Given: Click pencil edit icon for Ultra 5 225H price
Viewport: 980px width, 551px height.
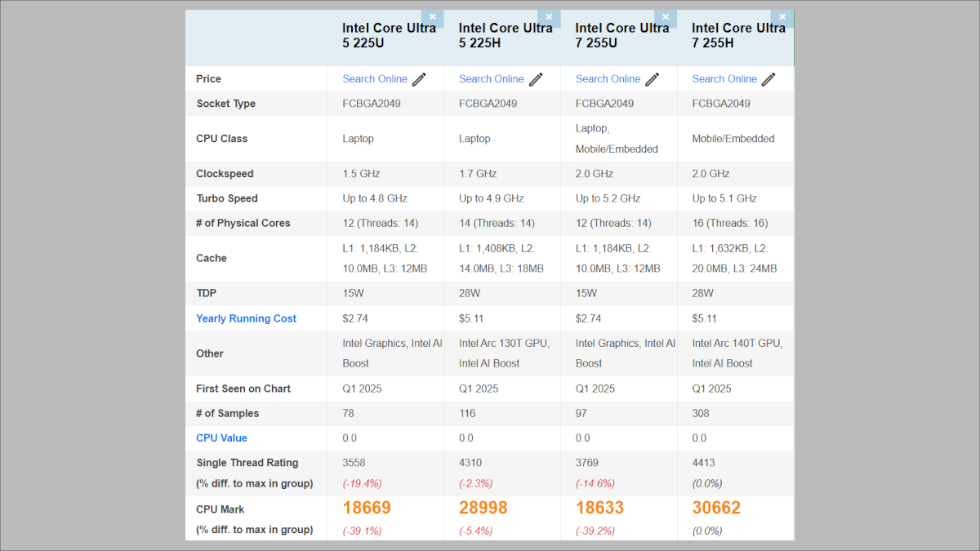Looking at the screenshot, I should tap(536, 79).
